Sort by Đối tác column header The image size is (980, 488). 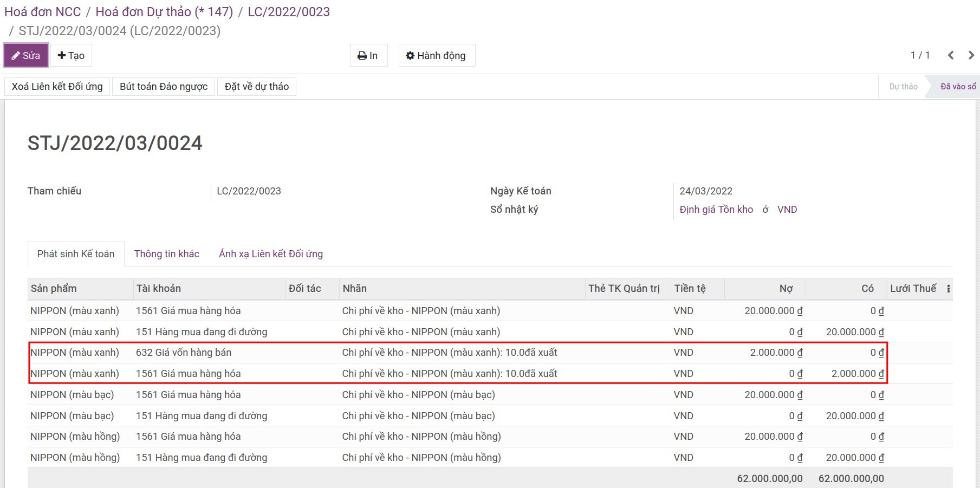pyautogui.click(x=312, y=289)
